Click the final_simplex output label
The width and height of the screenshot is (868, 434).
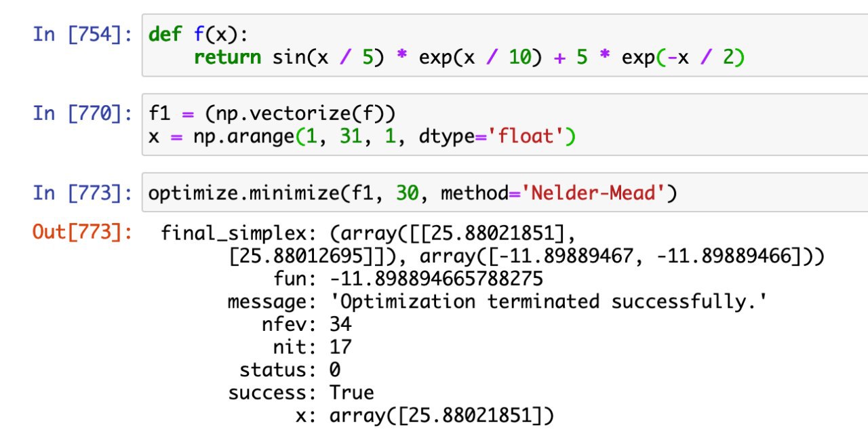(x=235, y=235)
